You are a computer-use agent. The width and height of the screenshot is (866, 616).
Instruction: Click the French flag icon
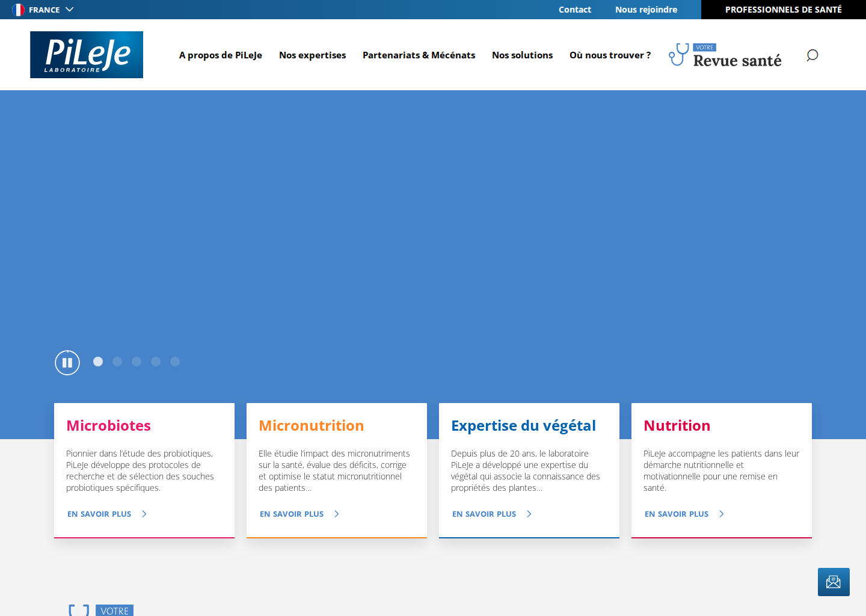point(19,10)
